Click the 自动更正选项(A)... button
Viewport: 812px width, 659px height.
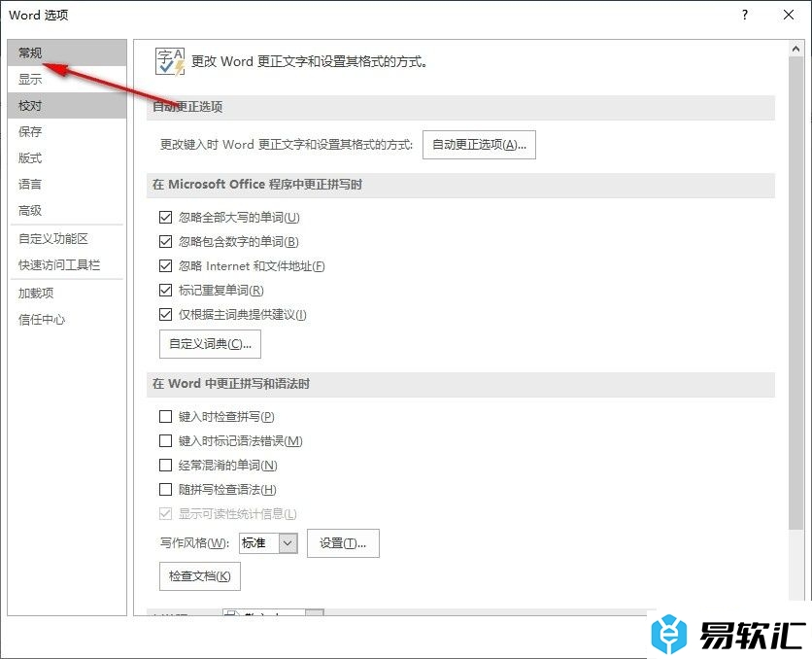479,145
